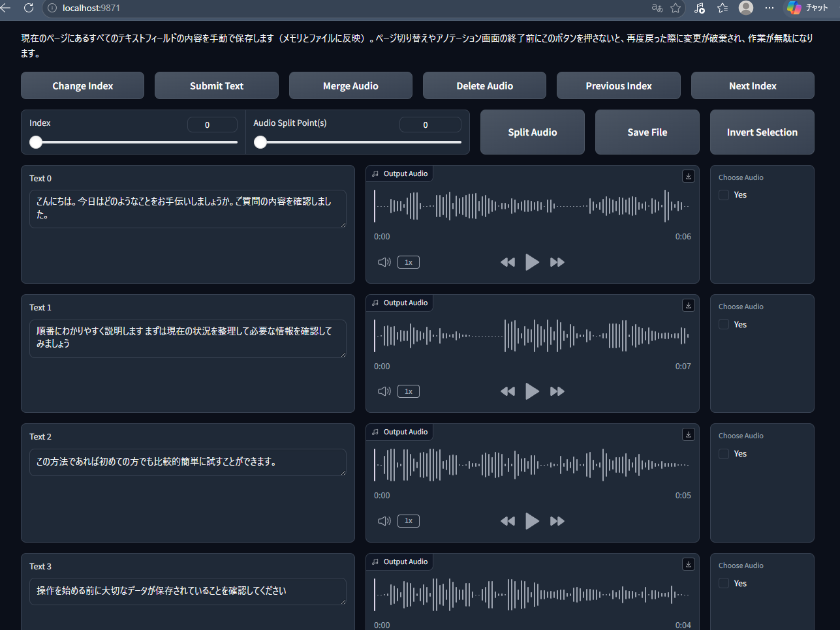The height and width of the screenshot is (630, 840).
Task: Mute the Text 2 audio volume icon
Action: (x=384, y=521)
